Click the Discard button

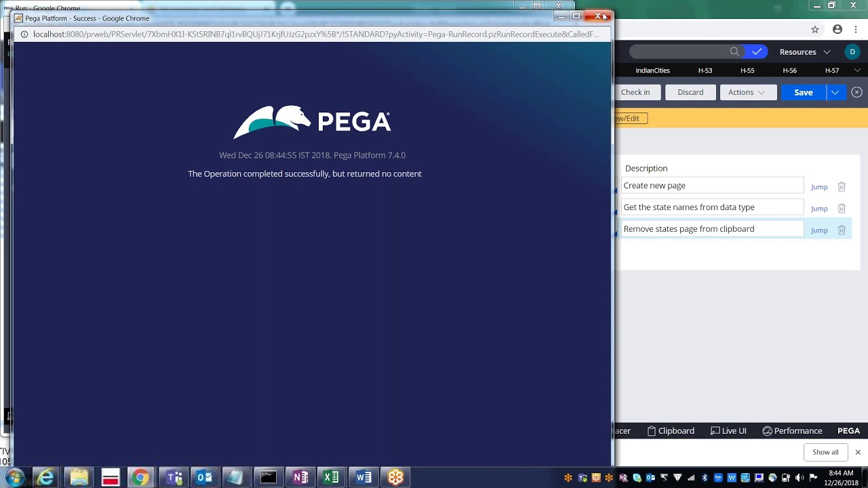690,92
